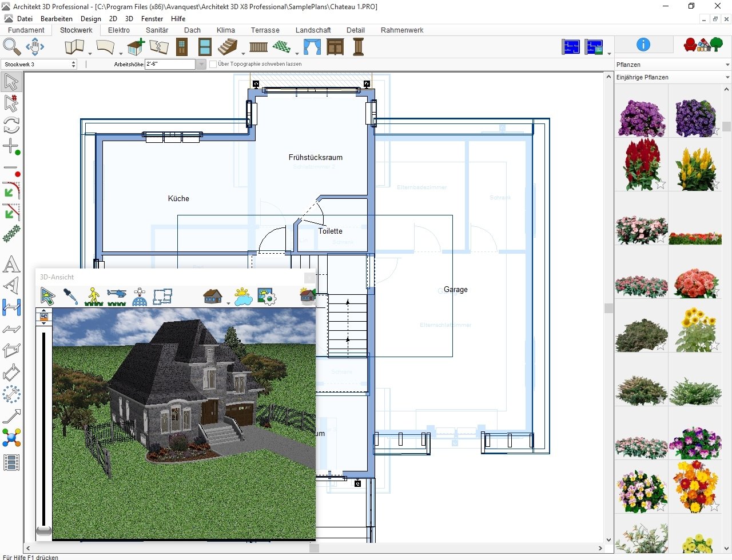Open the blue info panel icon

coord(643,45)
